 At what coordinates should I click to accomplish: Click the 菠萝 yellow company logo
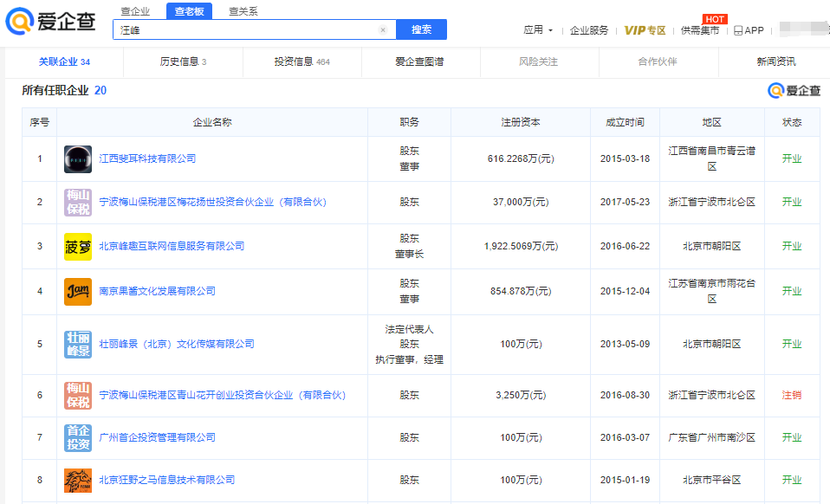[x=78, y=247]
